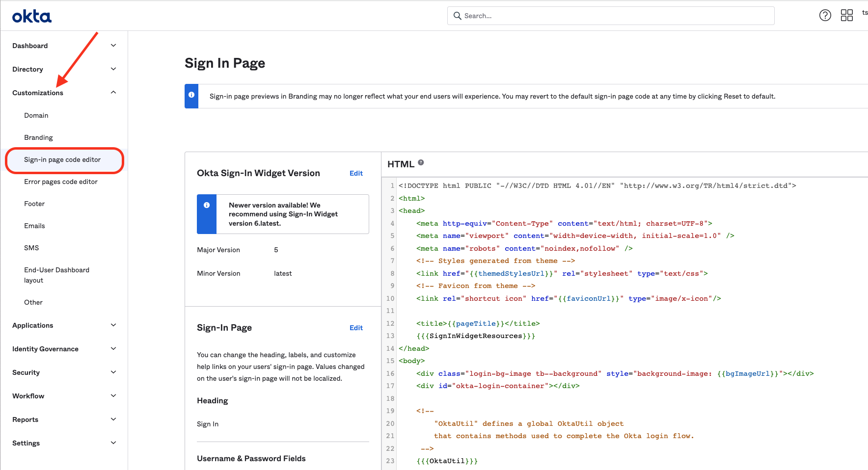Open the Domain page
This screenshot has height=470, width=868.
point(36,115)
